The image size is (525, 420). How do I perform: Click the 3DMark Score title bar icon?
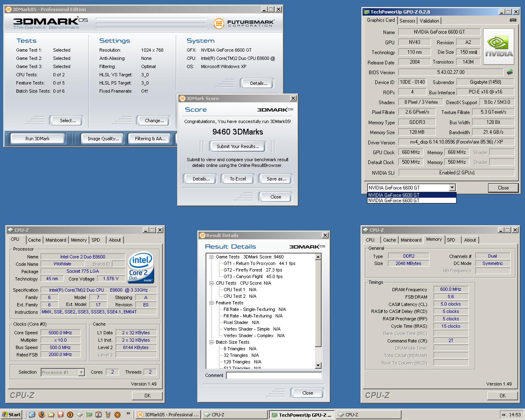[183, 98]
